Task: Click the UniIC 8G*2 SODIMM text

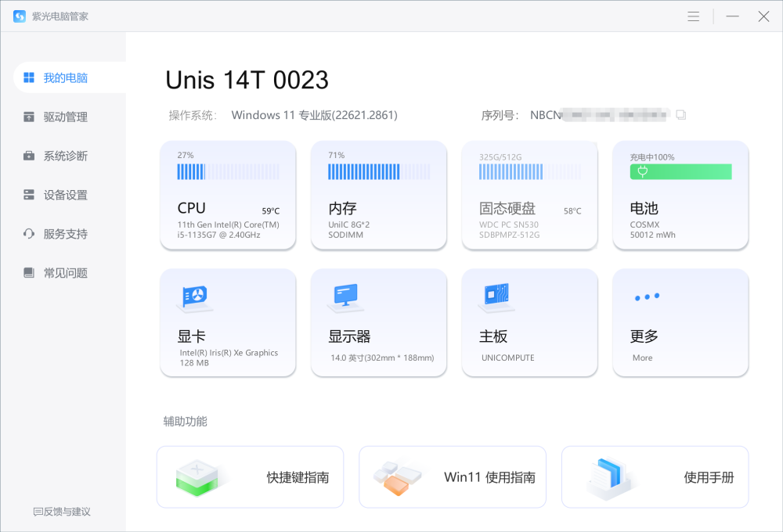Action: point(349,229)
